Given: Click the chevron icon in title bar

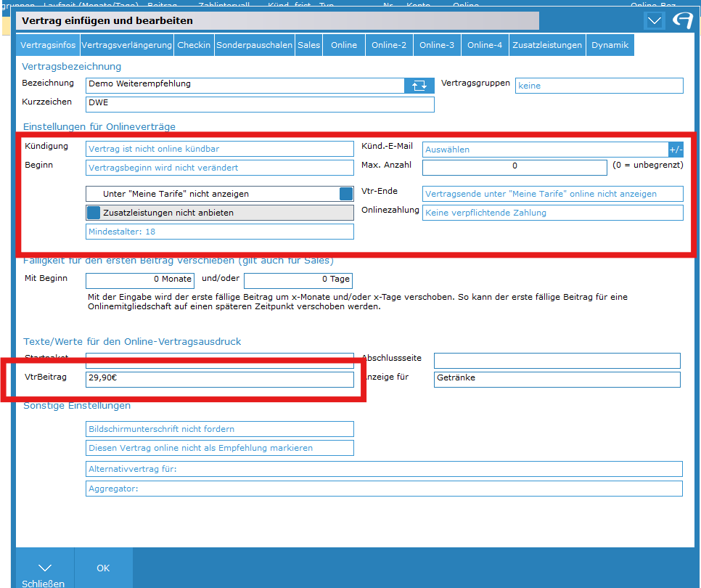Looking at the screenshot, I should point(655,21).
